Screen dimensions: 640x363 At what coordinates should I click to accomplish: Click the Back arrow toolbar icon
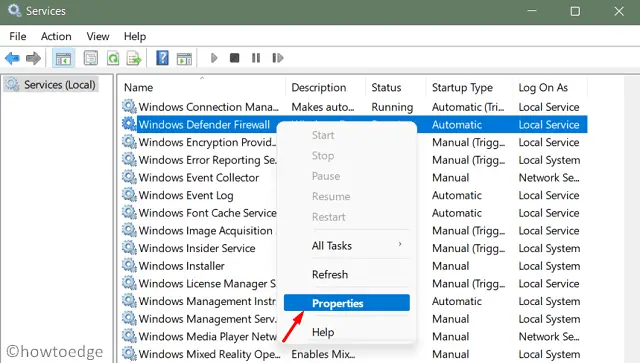[x=12, y=58]
